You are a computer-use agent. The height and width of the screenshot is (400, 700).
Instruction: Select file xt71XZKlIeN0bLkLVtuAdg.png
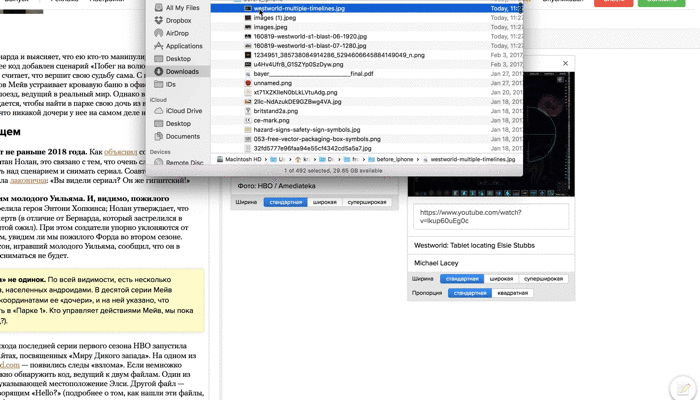pyautogui.click(x=295, y=92)
